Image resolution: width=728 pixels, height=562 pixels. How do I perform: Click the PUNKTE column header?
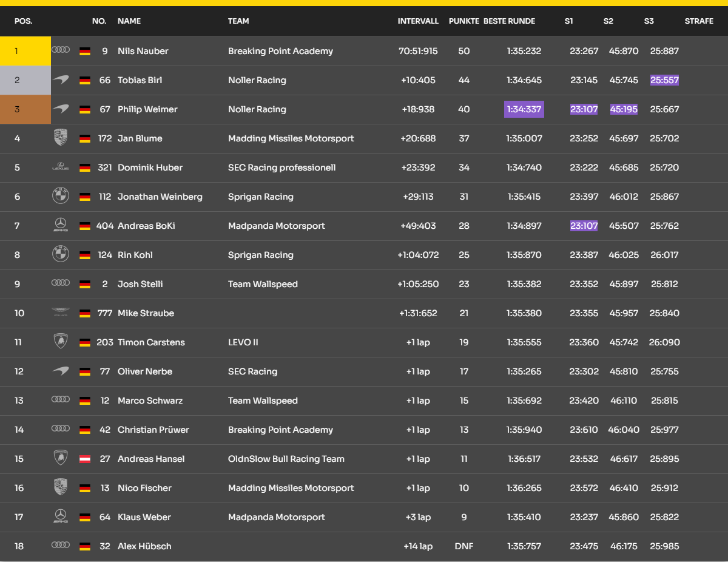tap(463, 21)
